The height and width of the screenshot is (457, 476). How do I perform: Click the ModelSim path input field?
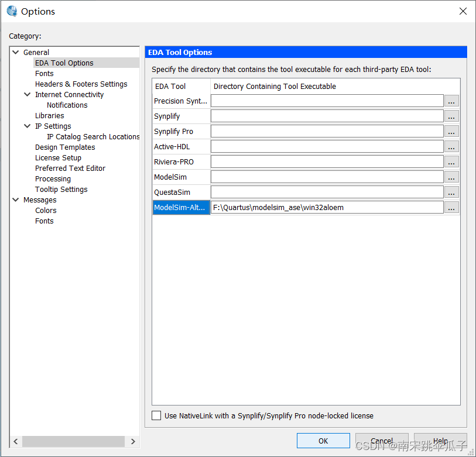coord(327,177)
